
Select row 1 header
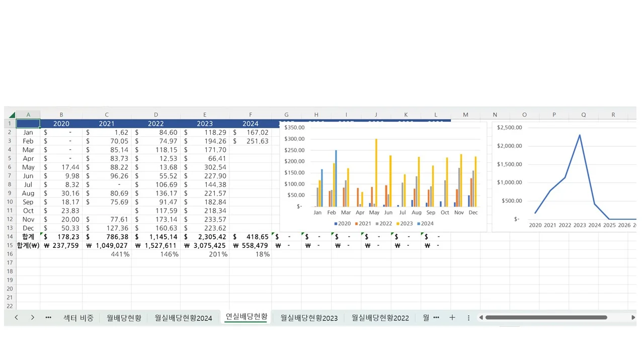[10, 123]
